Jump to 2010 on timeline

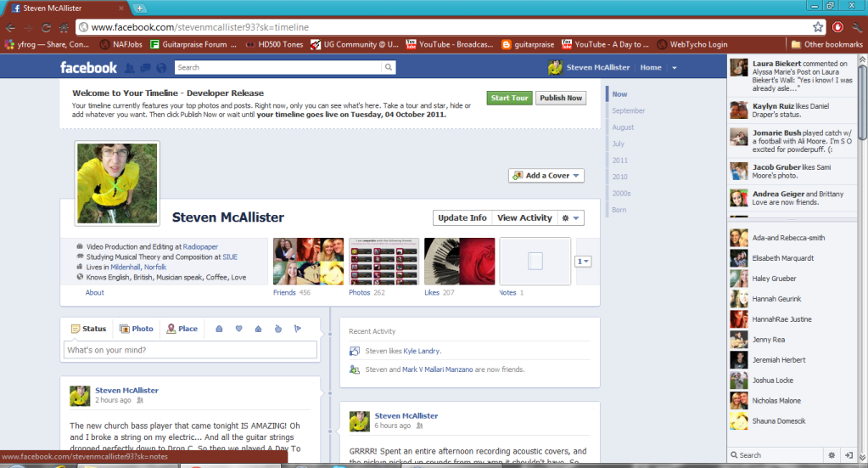pos(619,177)
